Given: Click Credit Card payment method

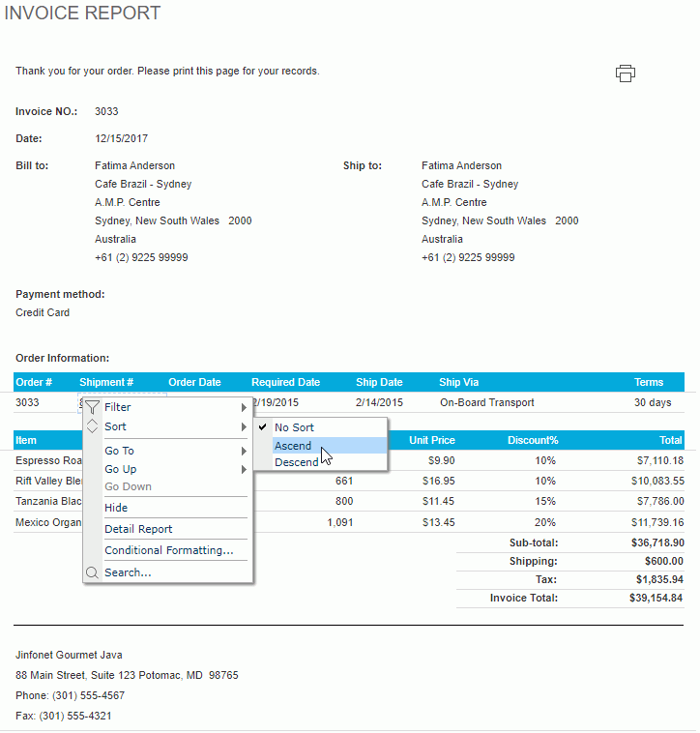Looking at the screenshot, I should 43,312.
